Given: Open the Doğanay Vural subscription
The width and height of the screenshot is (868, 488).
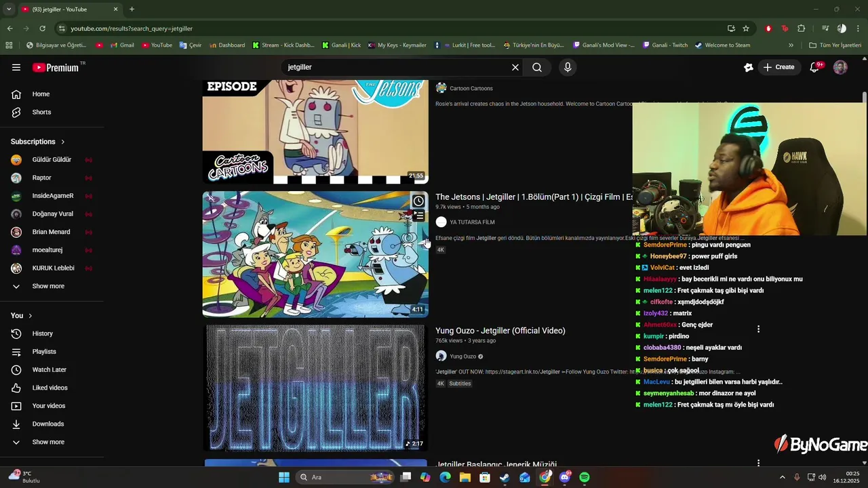Looking at the screenshot, I should click(x=52, y=213).
